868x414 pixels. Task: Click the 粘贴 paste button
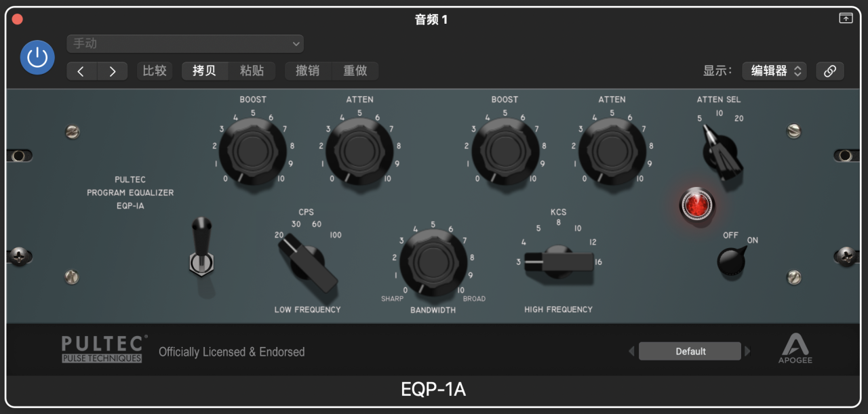(x=252, y=71)
